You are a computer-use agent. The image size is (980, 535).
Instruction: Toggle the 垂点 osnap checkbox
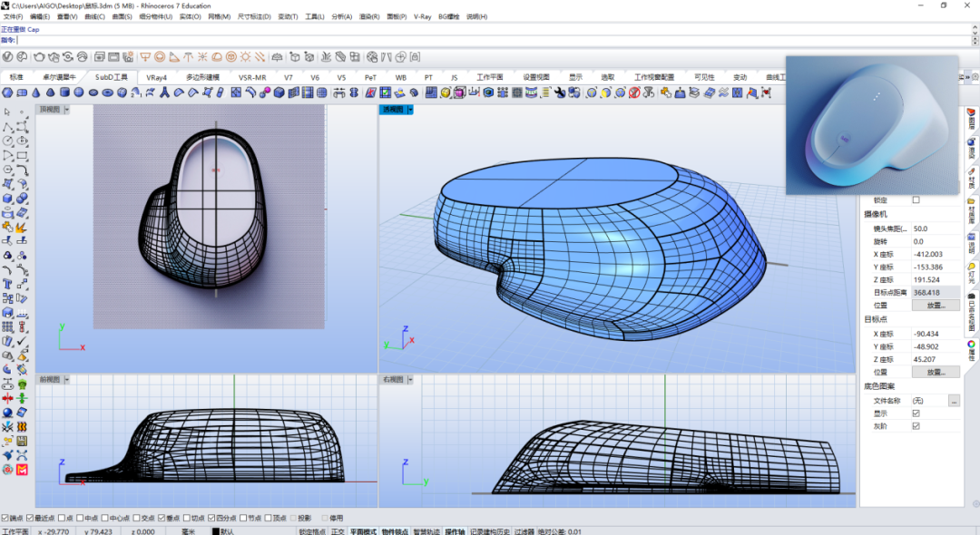point(162,518)
